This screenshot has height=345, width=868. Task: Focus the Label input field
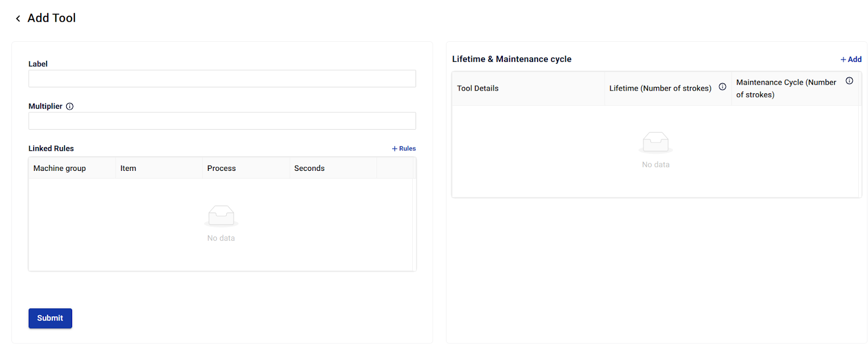pyautogui.click(x=222, y=79)
